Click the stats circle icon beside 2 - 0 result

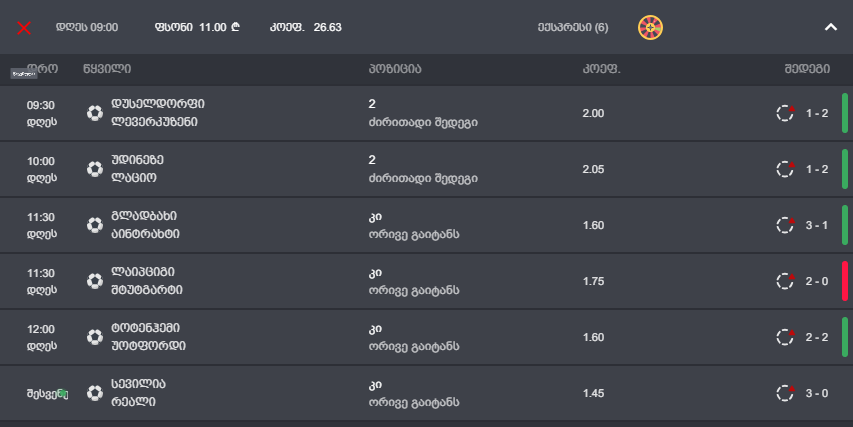pyautogui.click(x=785, y=281)
